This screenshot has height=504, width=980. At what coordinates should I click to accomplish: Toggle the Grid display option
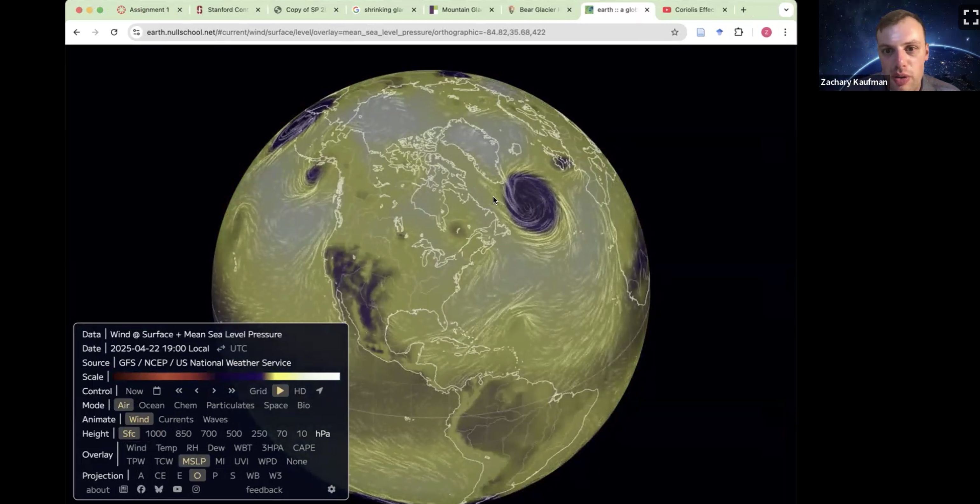[x=258, y=391]
